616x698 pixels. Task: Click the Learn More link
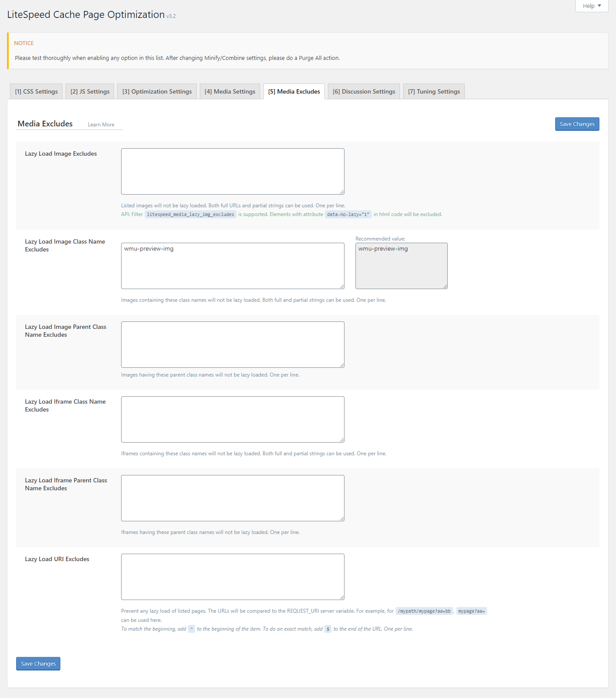(x=101, y=125)
